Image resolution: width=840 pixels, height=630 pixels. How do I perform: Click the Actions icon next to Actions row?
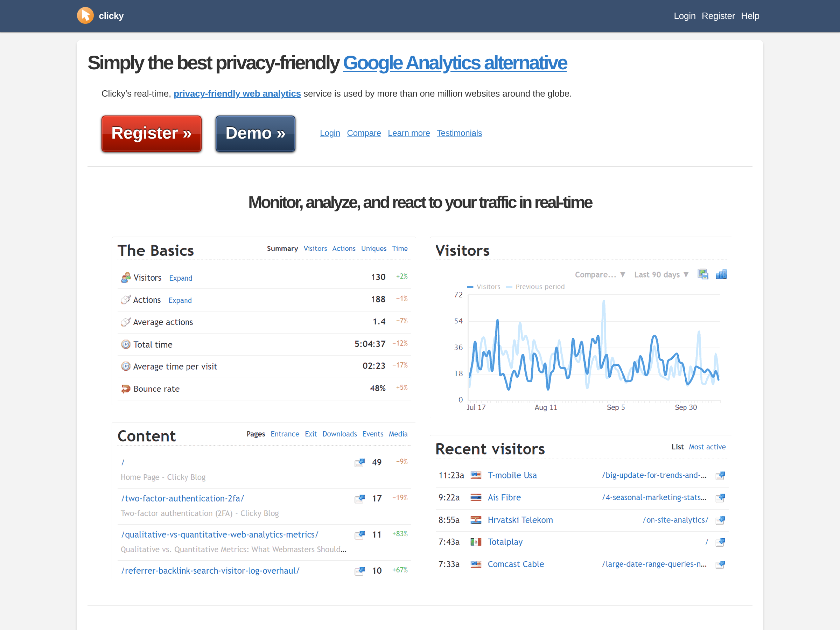coord(126,300)
